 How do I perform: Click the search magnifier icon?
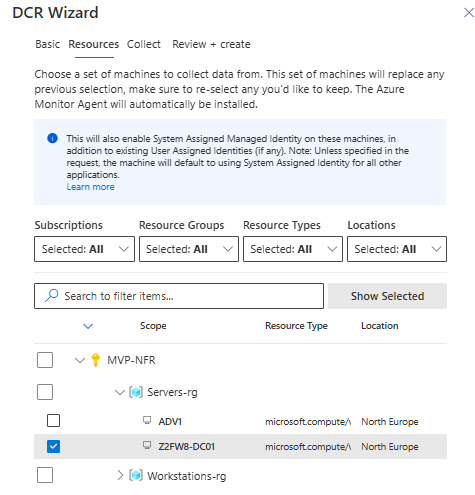(x=52, y=295)
